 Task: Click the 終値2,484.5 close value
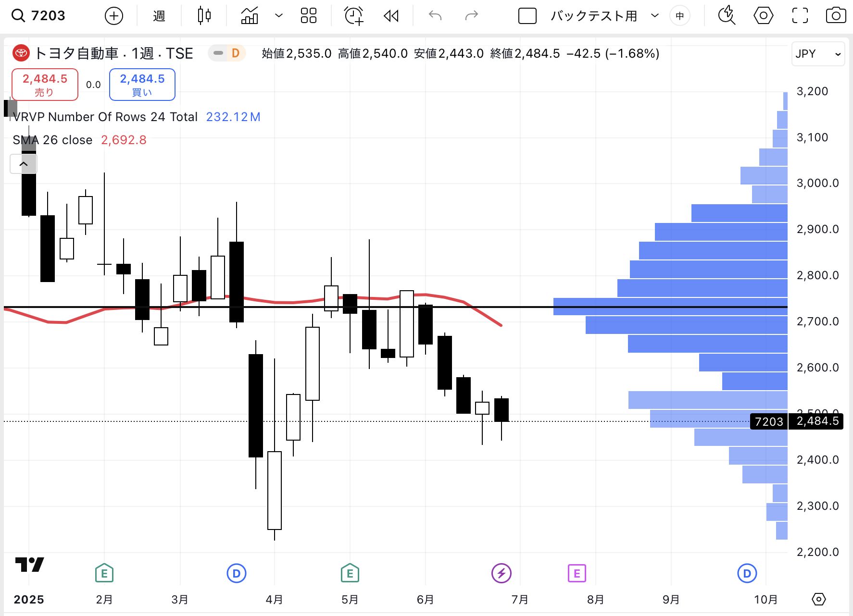tap(525, 53)
